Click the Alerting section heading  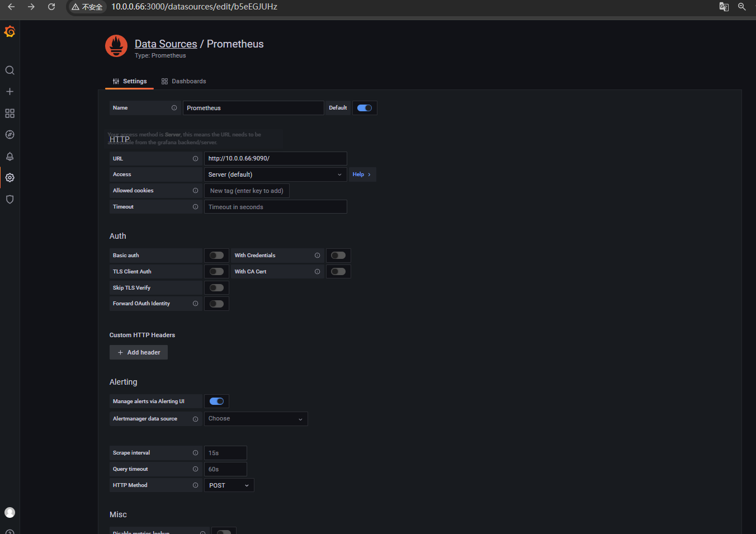click(x=123, y=382)
